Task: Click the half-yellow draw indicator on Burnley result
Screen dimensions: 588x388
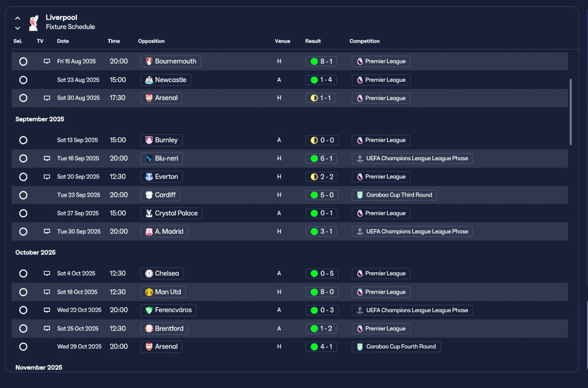Action: point(314,140)
